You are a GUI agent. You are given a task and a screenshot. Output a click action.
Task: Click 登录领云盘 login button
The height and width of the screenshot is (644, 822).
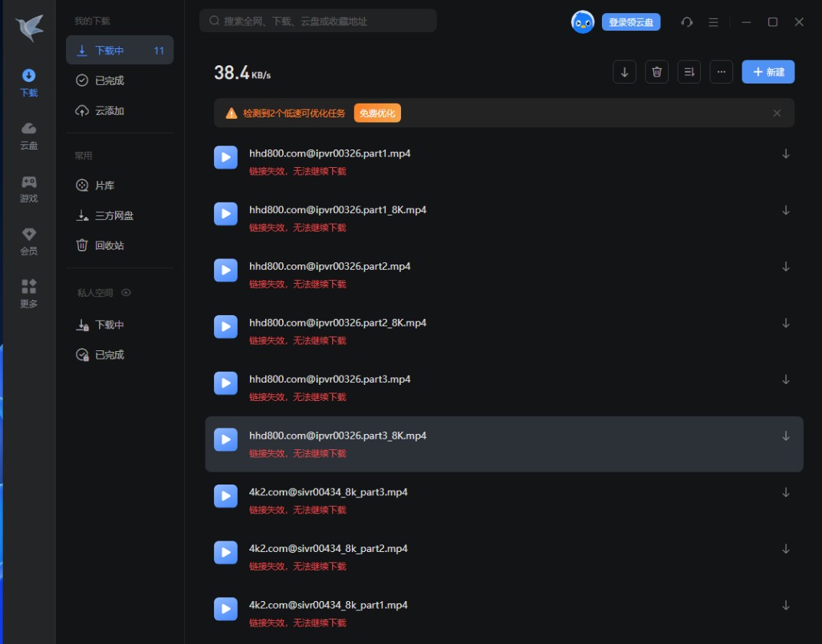click(630, 22)
